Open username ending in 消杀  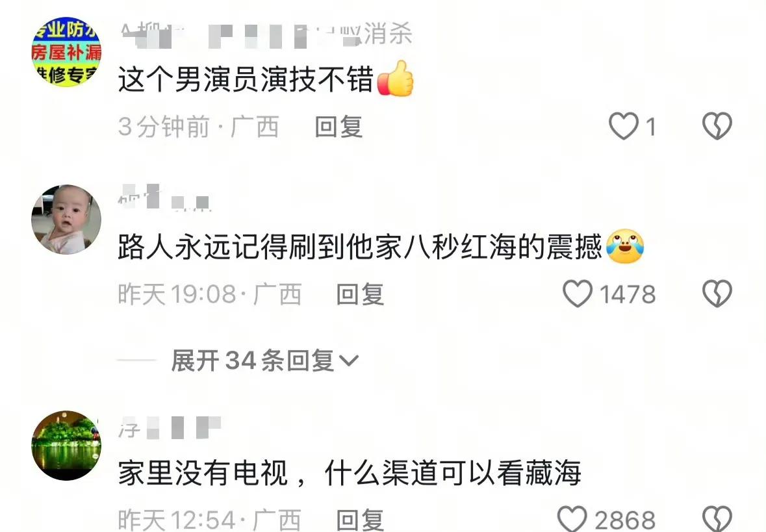266,34
